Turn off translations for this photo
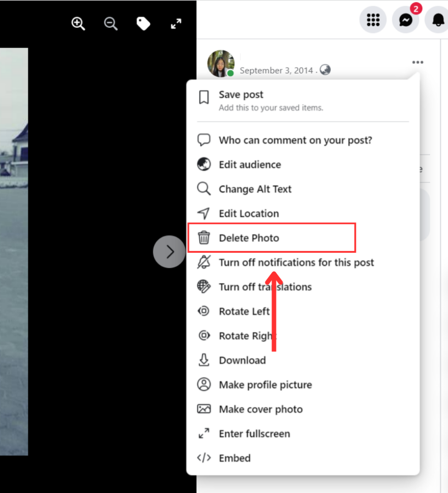This screenshot has height=493, width=448. (x=265, y=287)
